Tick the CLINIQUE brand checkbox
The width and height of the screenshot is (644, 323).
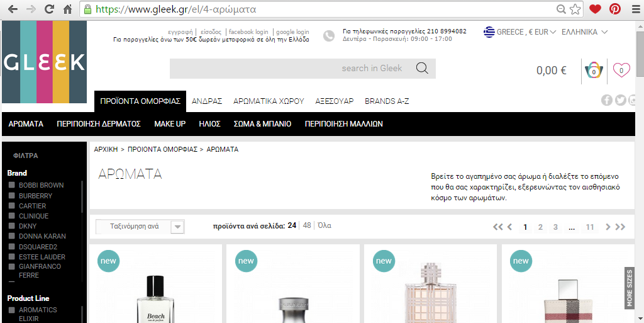point(11,215)
